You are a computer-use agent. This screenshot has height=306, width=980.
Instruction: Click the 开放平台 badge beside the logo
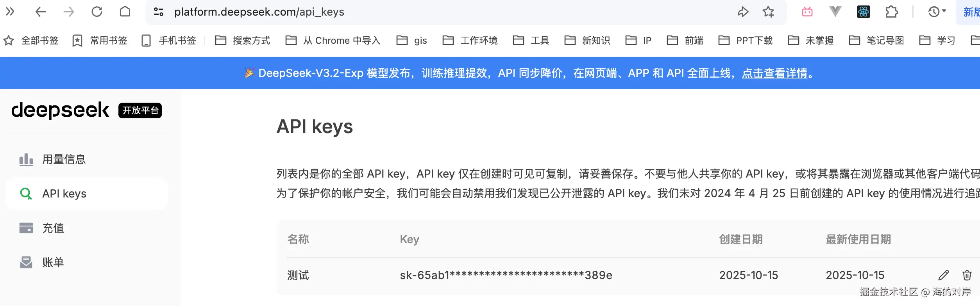click(x=140, y=110)
